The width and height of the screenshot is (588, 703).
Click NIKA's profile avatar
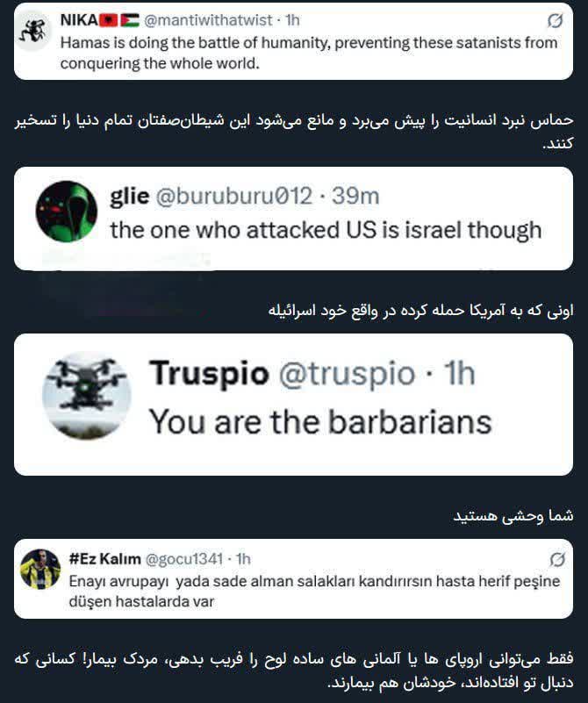[x=34, y=32]
